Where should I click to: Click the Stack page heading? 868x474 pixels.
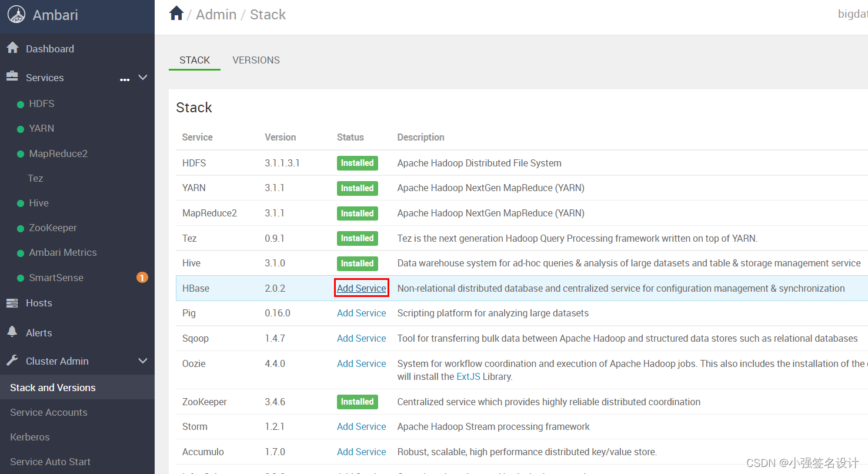[x=194, y=107]
